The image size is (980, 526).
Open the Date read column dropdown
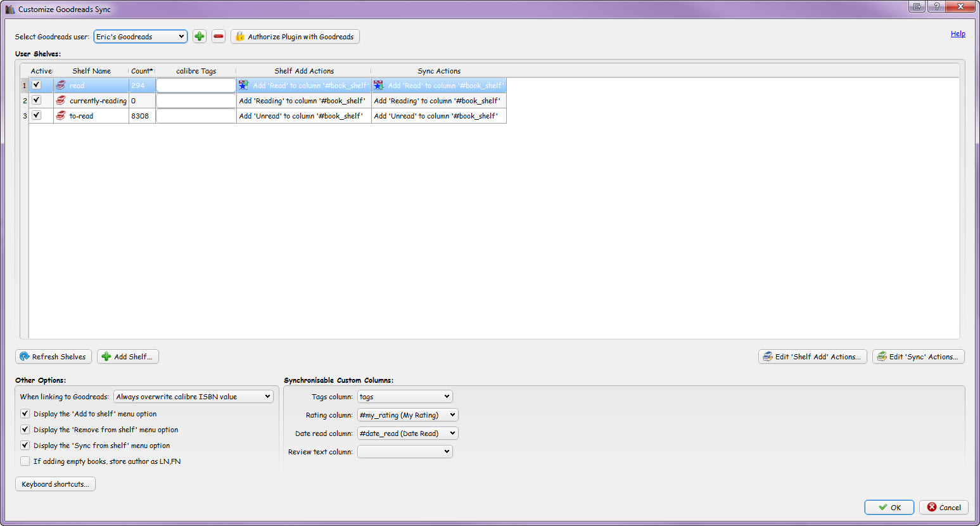(x=407, y=433)
